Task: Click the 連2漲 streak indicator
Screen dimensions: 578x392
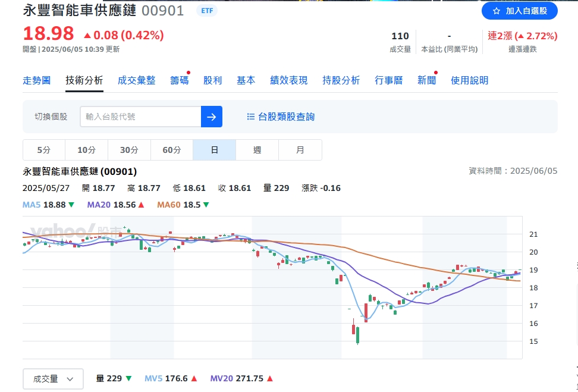Action: tap(522, 36)
